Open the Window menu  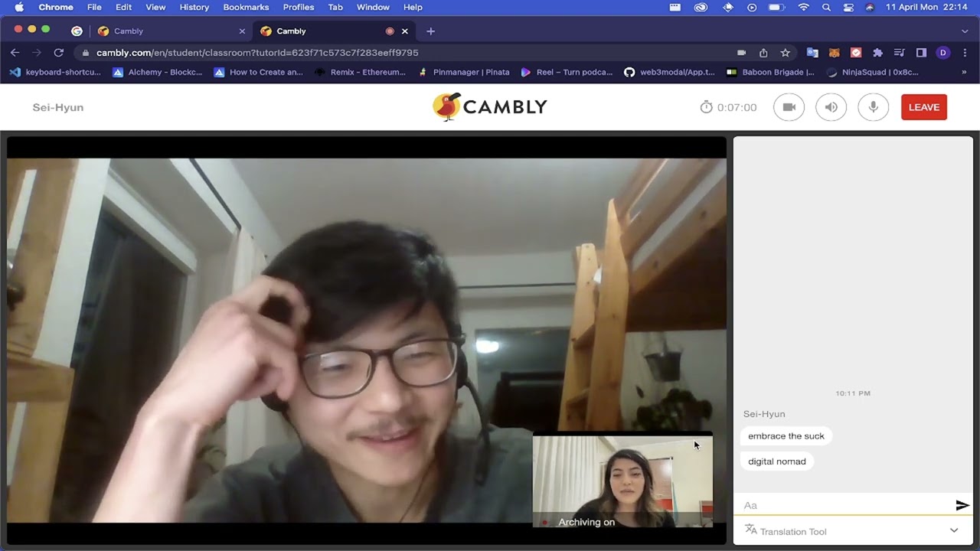(373, 8)
